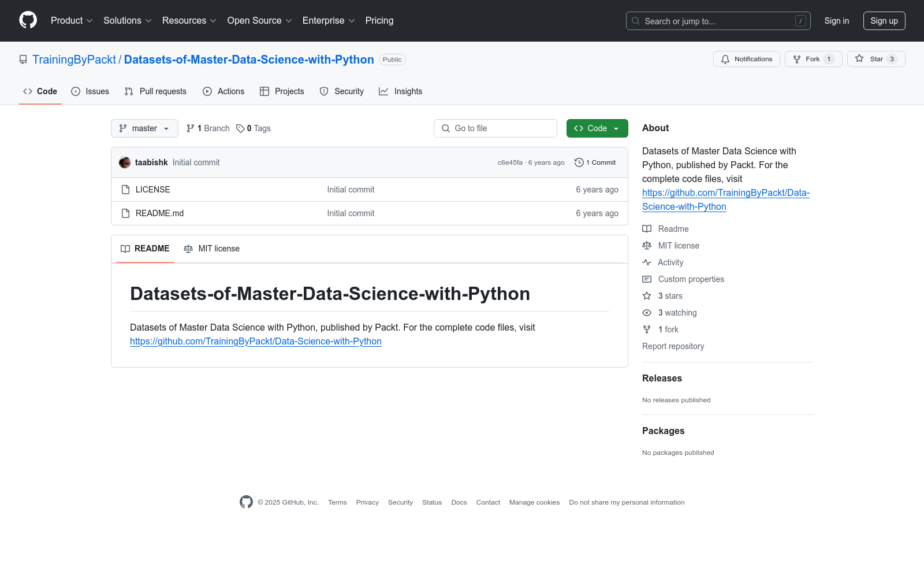The image size is (924, 578).
Task: Open the Actions tab
Action: pyautogui.click(x=223, y=91)
